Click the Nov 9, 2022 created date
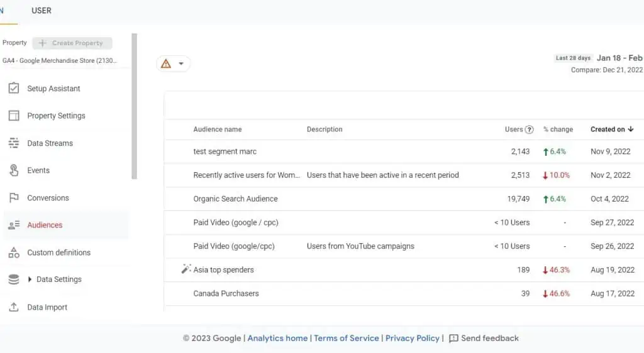Image resolution: width=644 pixels, height=353 pixels. pos(610,152)
